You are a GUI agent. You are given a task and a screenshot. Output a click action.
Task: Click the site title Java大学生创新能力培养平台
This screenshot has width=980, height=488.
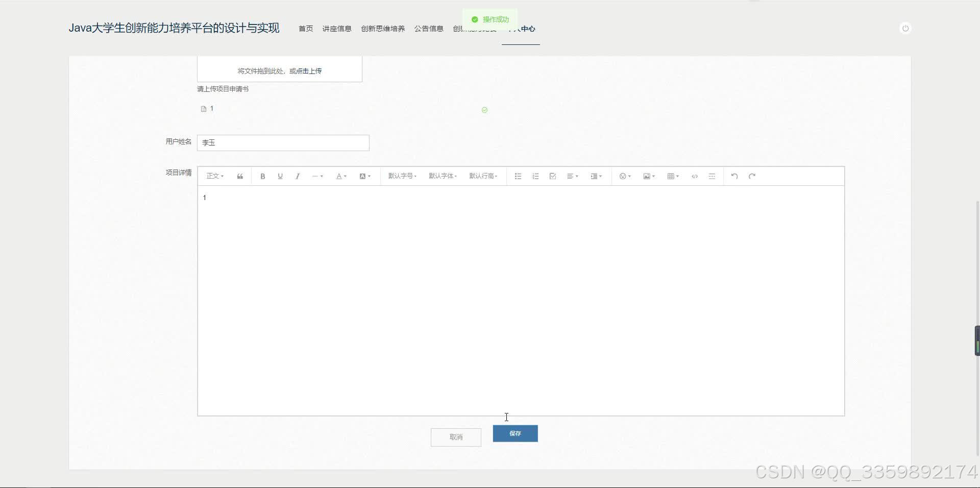click(x=174, y=28)
